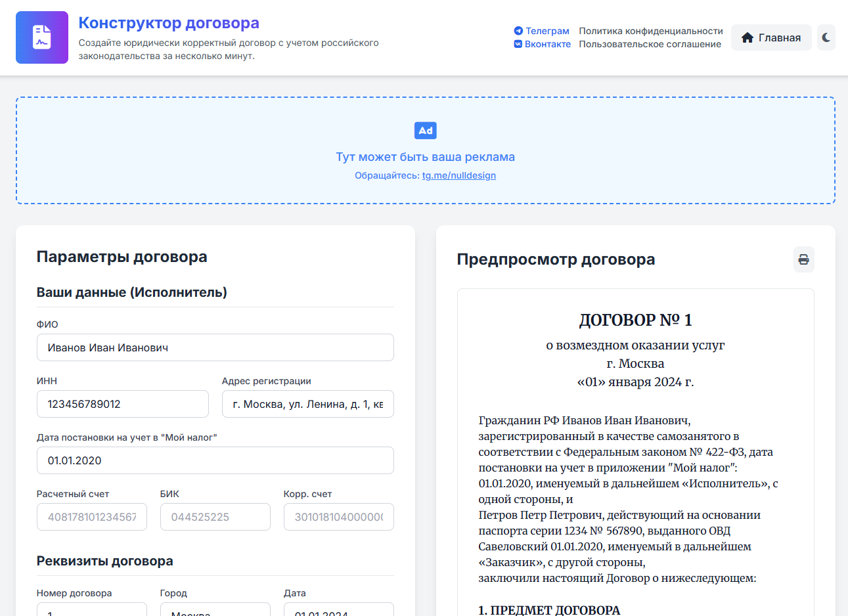Click the contract constructor logo icon

[42, 37]
